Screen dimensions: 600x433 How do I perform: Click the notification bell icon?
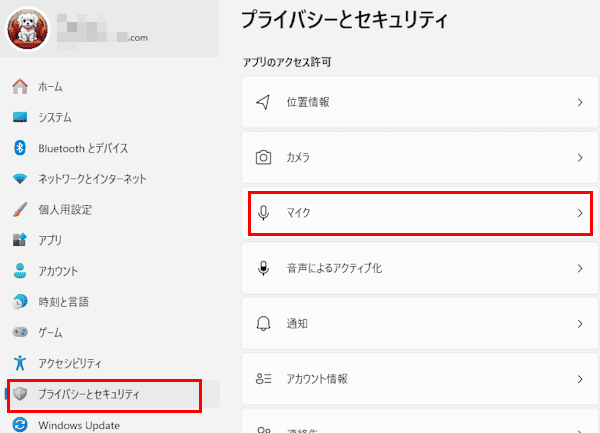tap(263, 324)
